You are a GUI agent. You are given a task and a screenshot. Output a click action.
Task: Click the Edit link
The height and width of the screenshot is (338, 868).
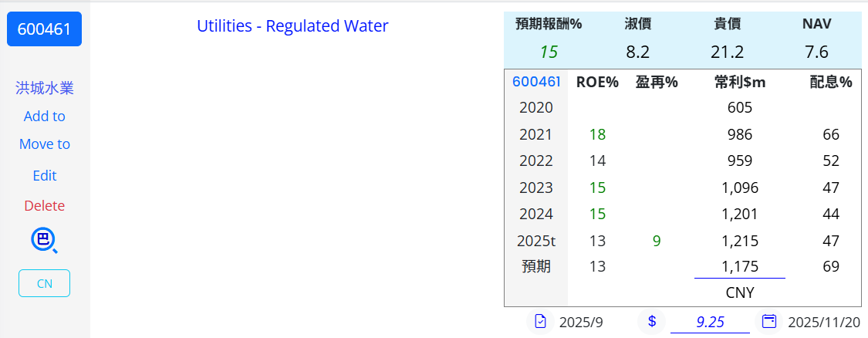(45, 176)
